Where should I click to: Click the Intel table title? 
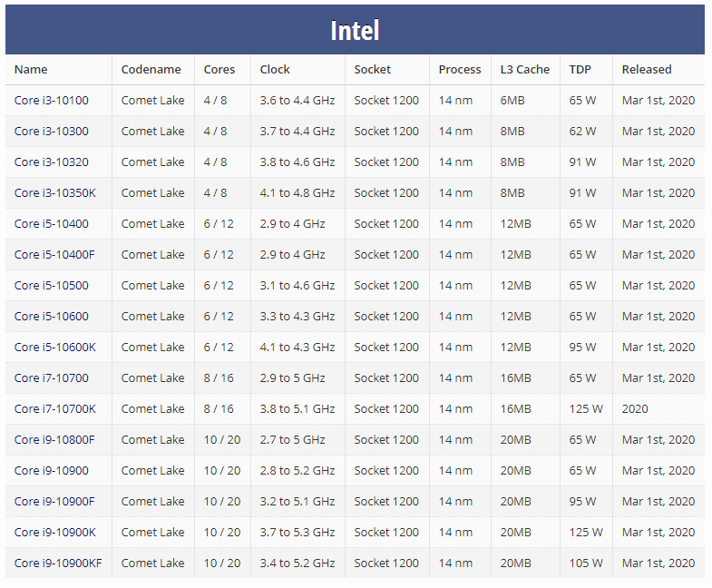(x=355, y=31)
